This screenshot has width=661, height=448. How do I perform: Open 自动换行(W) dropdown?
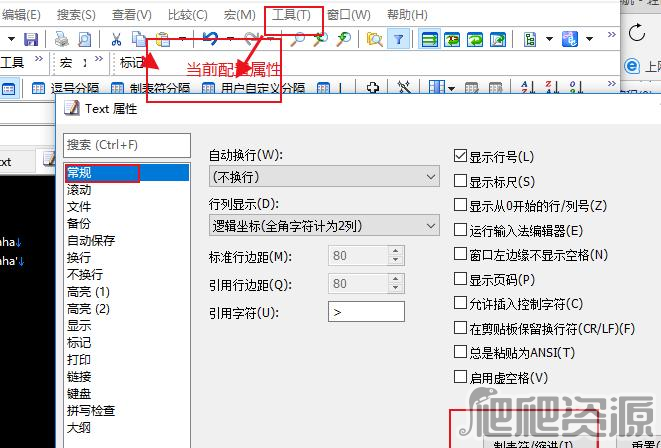coord(324,176)
